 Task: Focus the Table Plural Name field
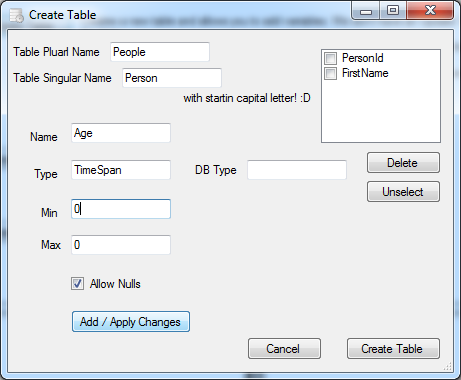160,52
